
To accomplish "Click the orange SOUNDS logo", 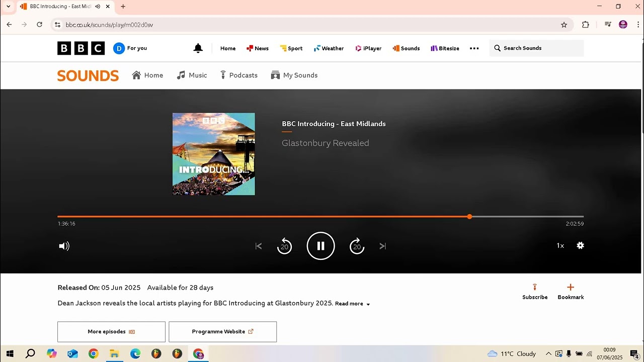I will (x=88, y=75).
